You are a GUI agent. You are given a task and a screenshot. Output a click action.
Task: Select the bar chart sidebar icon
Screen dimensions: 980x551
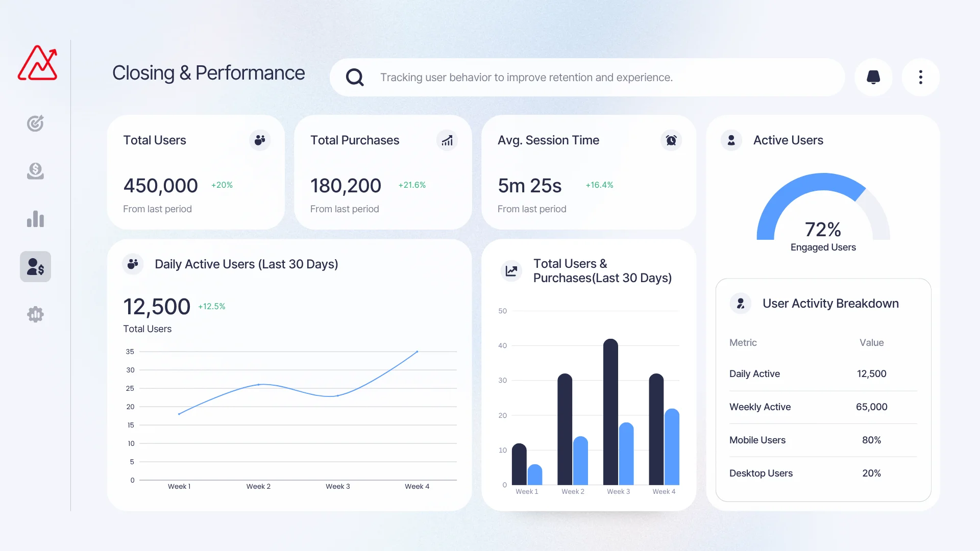point(35,219)
